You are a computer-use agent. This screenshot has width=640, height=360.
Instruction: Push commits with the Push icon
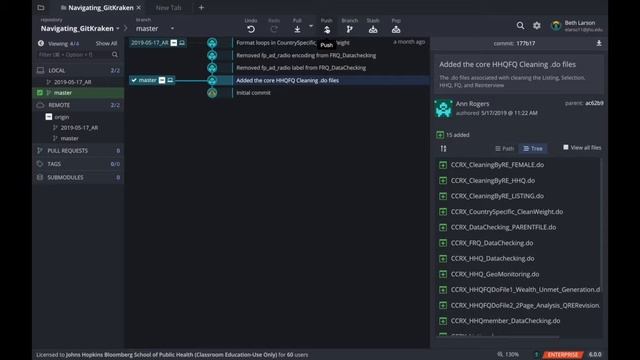(327, 29)
